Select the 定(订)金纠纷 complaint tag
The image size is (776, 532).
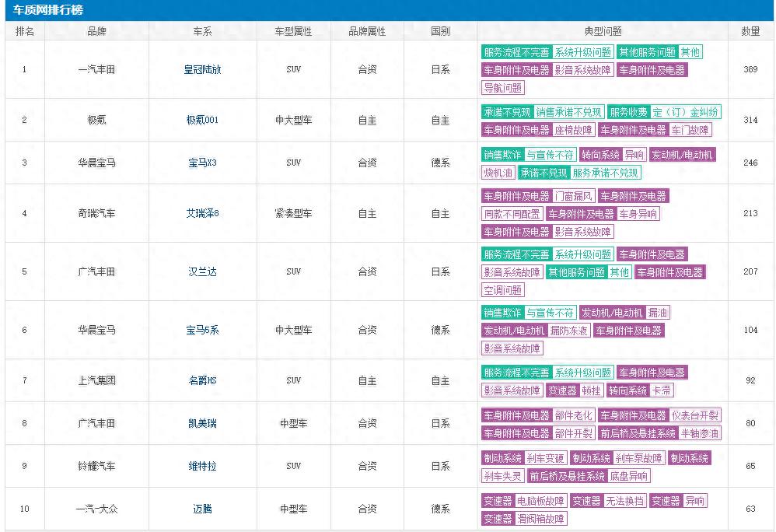pyautogui.click(x=685, y=112)
